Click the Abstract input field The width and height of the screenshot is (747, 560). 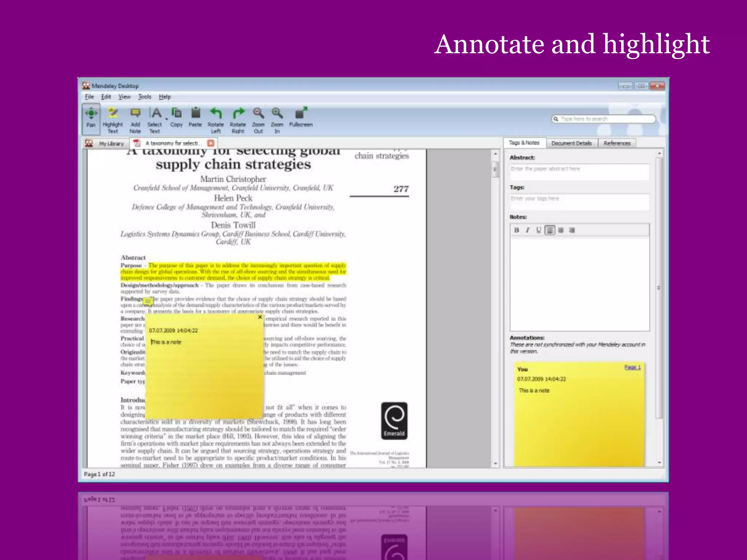click(x=580, y=172)
